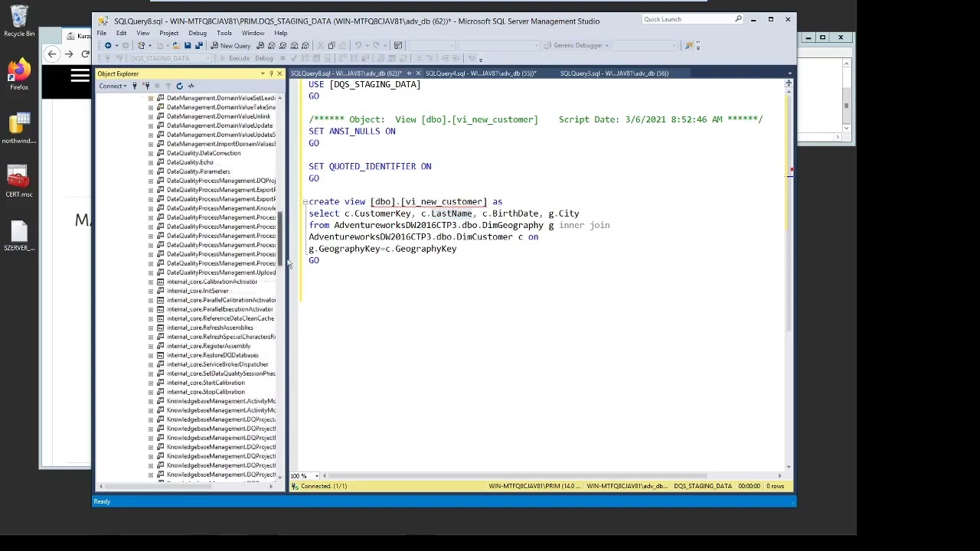Open the active files tab list dropdown
The image size is (980, 551).
click(x=789, y=73)
